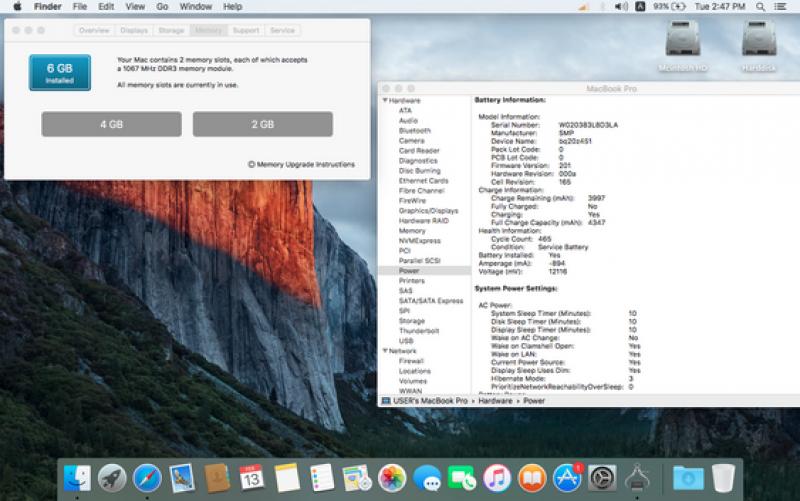Open the View menu
The image size is (800, 501).
coord(135,7)
